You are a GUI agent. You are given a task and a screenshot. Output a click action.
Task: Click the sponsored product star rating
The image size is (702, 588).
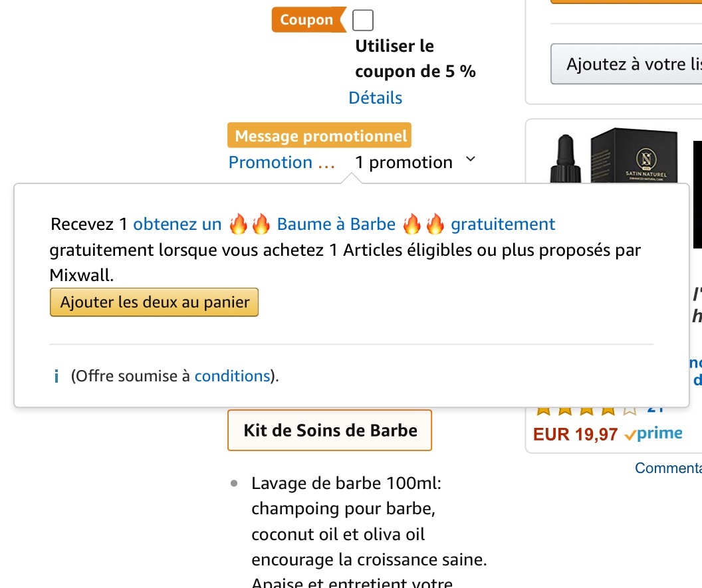pos(585,407)
